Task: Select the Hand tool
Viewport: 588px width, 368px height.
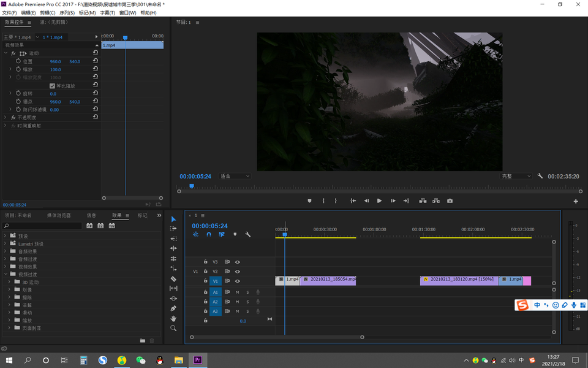Action: (x=173, y=318)
